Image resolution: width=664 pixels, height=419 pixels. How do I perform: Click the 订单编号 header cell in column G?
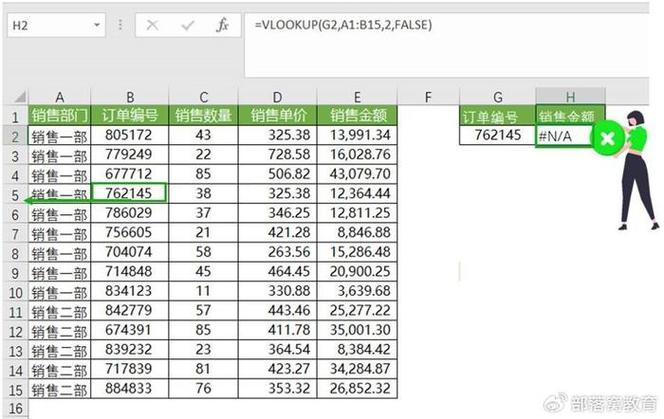(497, 115)
